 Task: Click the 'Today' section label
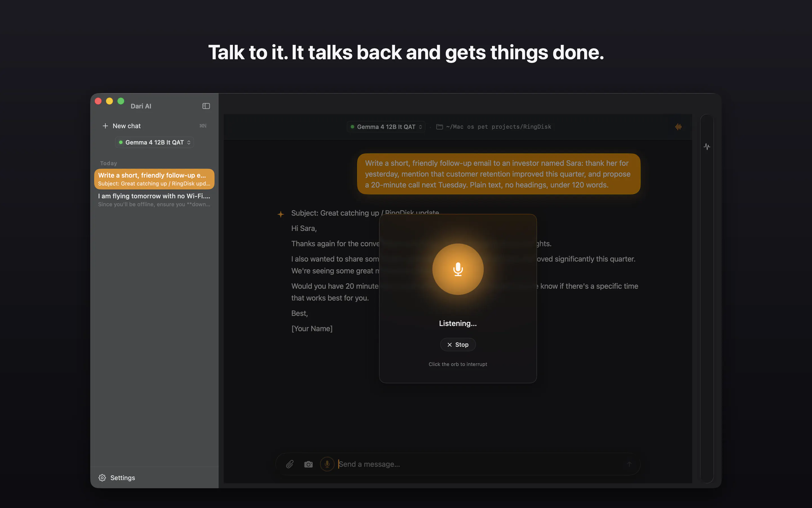[108, 163]
